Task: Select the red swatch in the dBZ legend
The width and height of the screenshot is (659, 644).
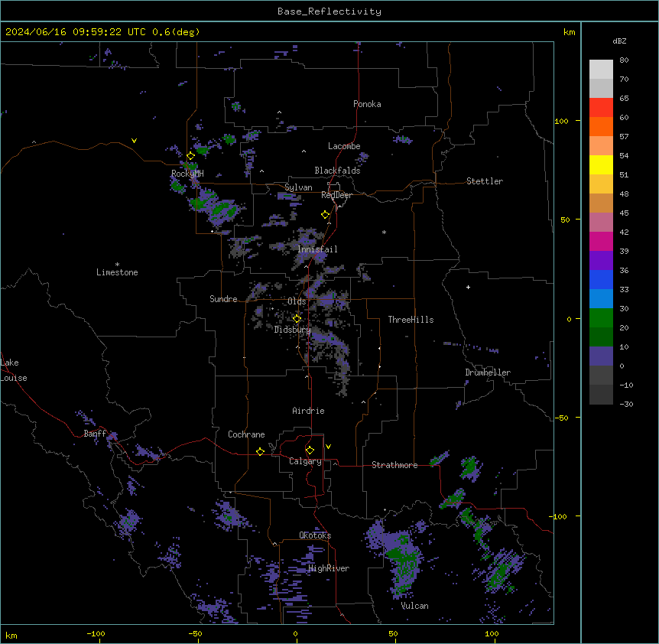Action: [x=601, y=108]
